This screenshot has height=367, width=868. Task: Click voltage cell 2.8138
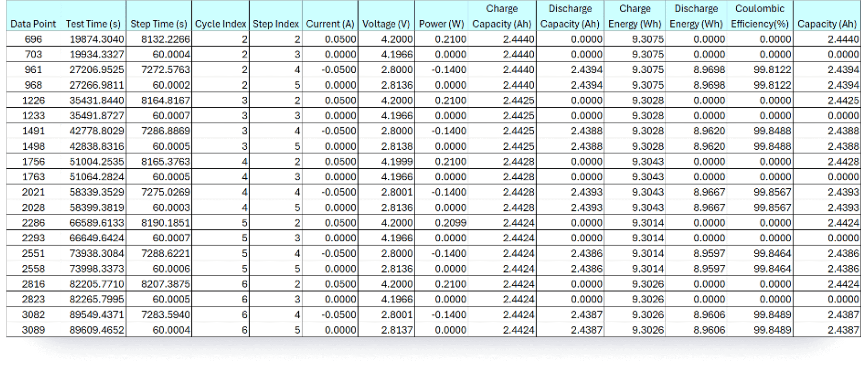[x=386, y=146]
